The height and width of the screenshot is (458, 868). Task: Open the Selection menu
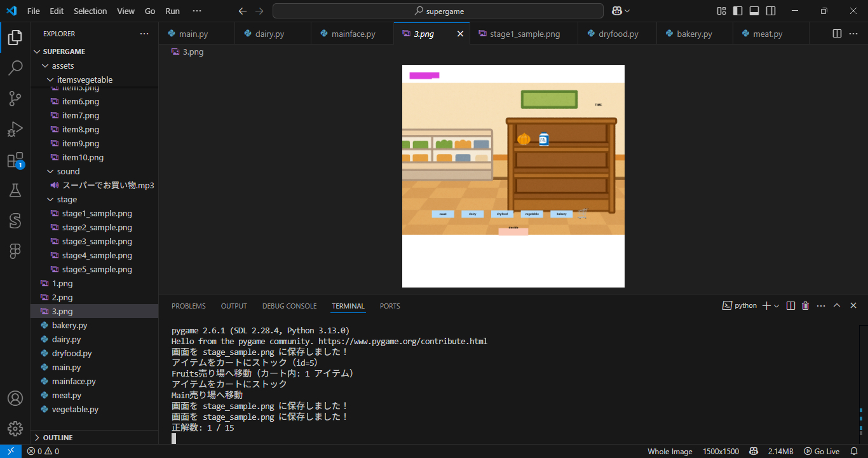tap(90, 11)
